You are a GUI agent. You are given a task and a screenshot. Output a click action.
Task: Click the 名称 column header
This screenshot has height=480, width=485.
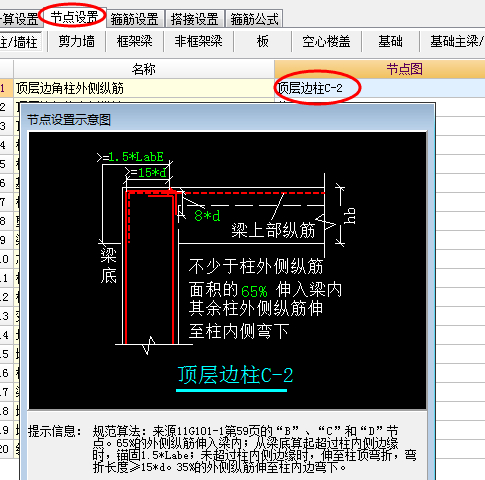click(144, 69)
